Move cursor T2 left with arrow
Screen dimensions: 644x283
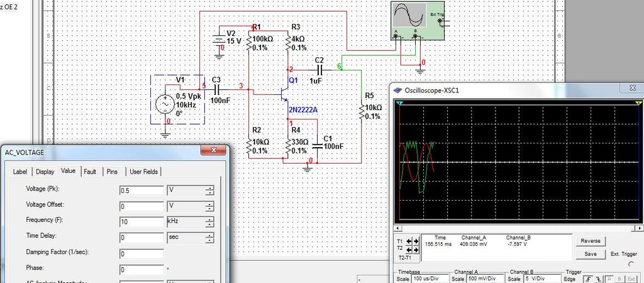[x=409, y=250]
